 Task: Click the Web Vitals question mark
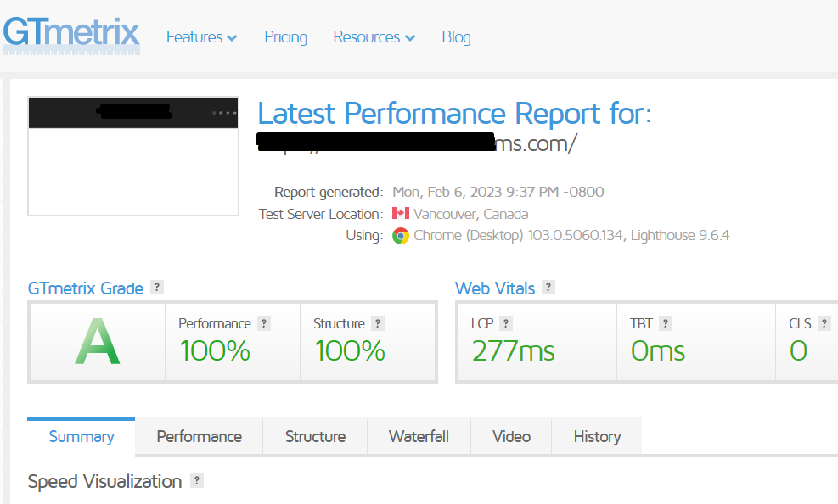tap(548, 288)
